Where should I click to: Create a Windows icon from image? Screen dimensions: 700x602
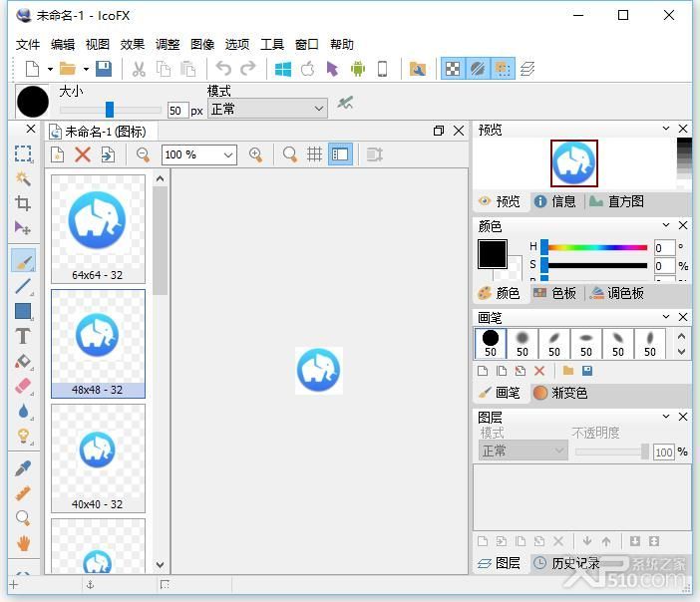coord(283,69)
